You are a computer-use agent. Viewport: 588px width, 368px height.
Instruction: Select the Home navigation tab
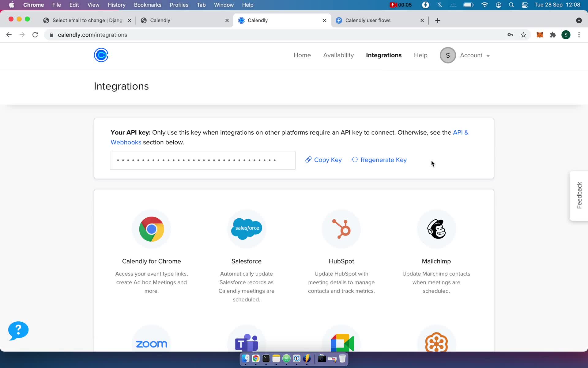pyautogui.click(x=302, y=55)
